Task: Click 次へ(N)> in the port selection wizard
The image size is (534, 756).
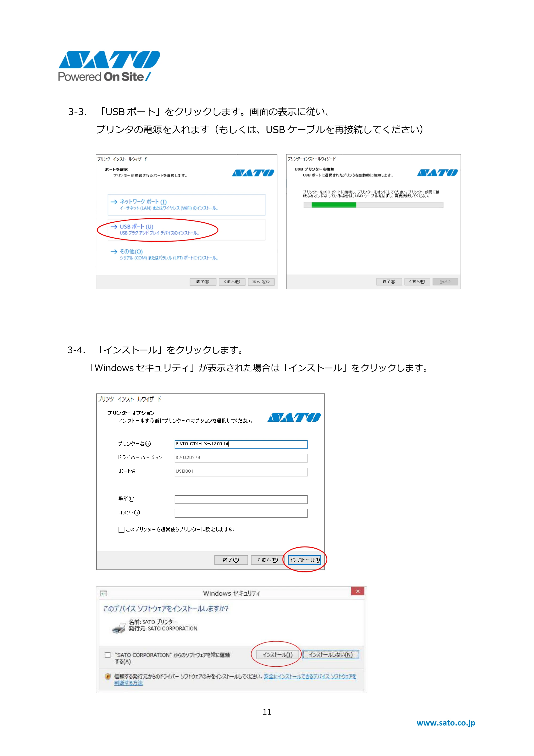Action: [261, 282]
